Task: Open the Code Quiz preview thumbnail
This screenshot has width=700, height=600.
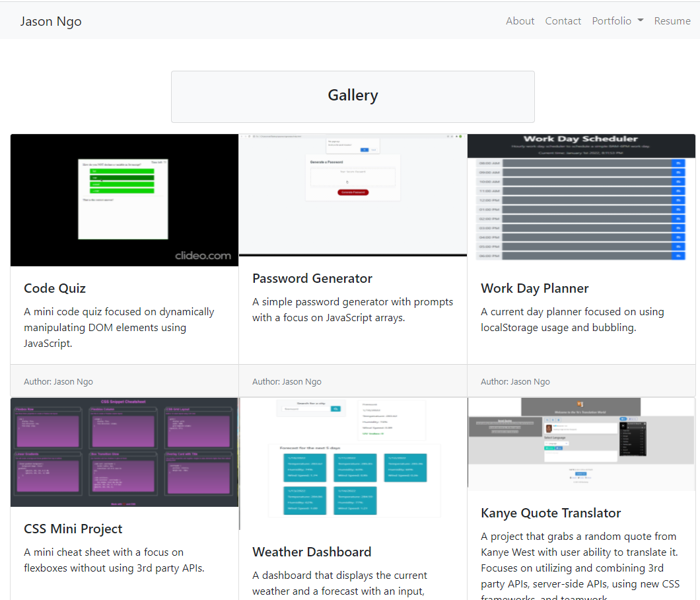Action: click(x=125, y=200)
